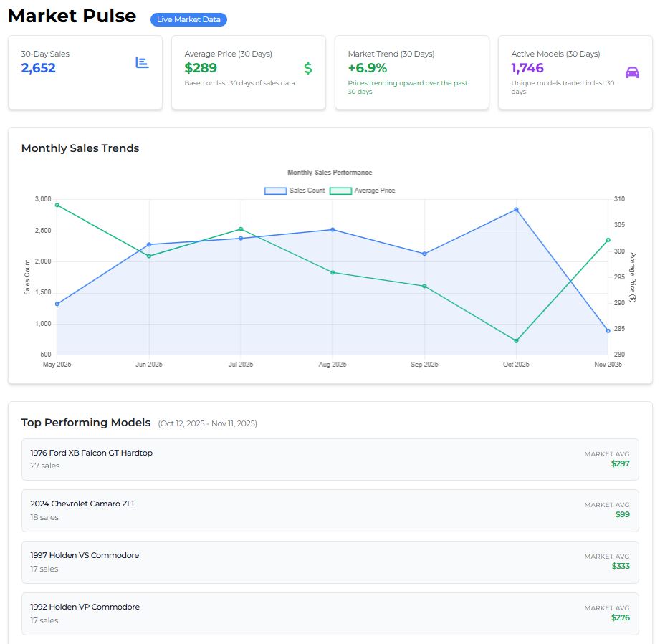Click the 1,746 Active Models figure
This screenshot has height=644, width=660.
tap(527, 68)
